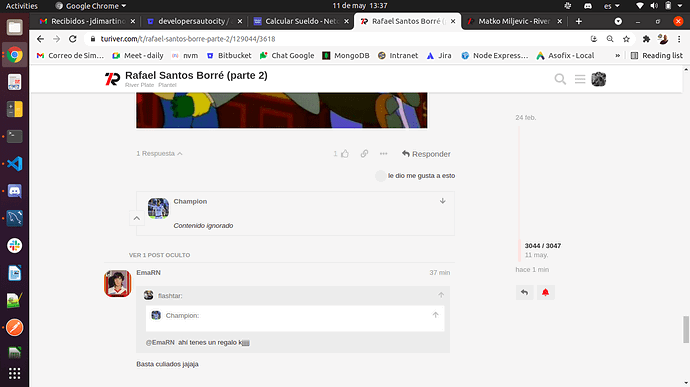The height and width of the screenshot is (387, 690).
Task: Open Chrome extensions puzzle icon
Action: coord(646,39)
